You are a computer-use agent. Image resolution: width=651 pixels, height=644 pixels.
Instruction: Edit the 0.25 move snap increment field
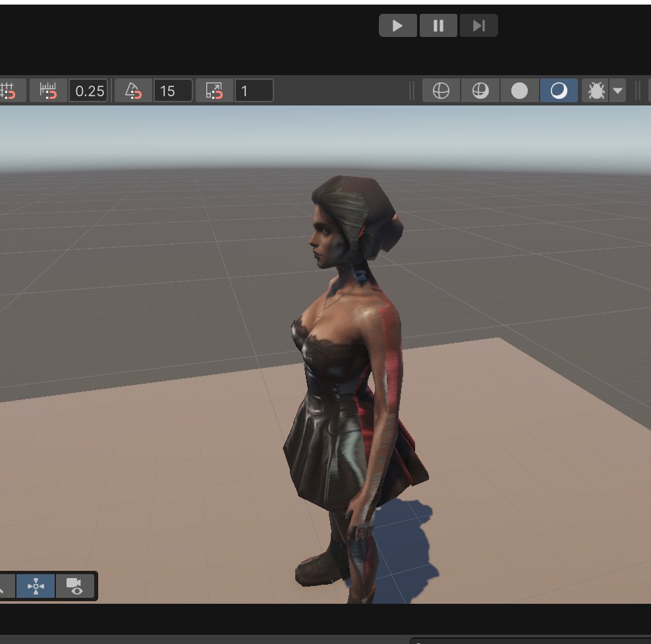point(88,90)
